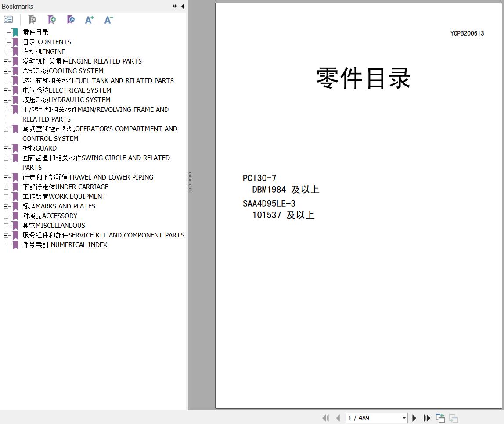
Task: Expand SERVICE KIT AND COMPONENT PARTS node
Action: [5, 235]
